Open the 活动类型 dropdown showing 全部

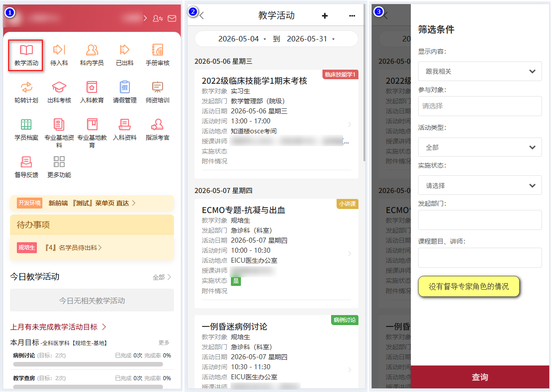tap(480, 148)
